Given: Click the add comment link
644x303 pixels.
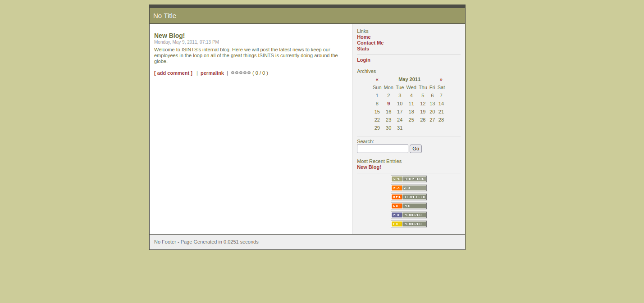Looking at the screenshot, I should pyautogui.click(x=173, y=73).
